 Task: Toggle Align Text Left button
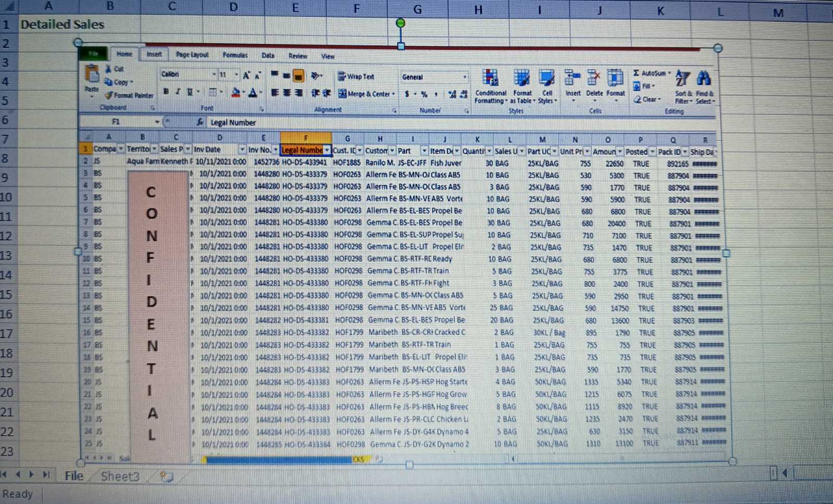point(275,93)
